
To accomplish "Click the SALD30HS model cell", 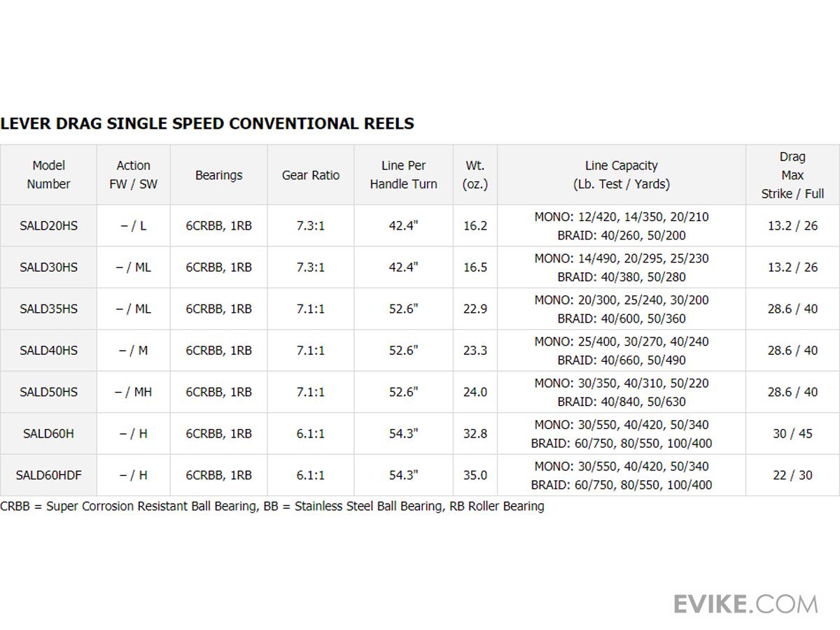I will [48, 267].
